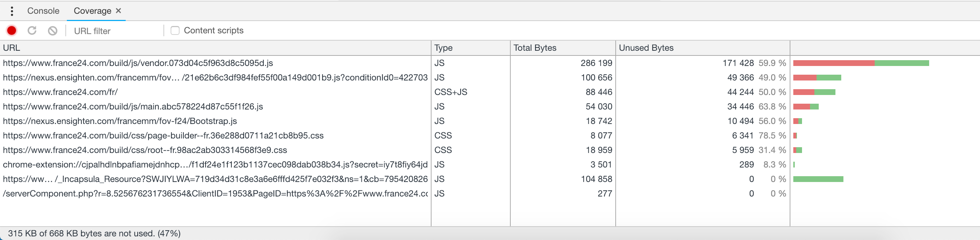This screenshot has height=240, width=980.
Task: Select the chrome-extension script row
Action: point(215,165)
